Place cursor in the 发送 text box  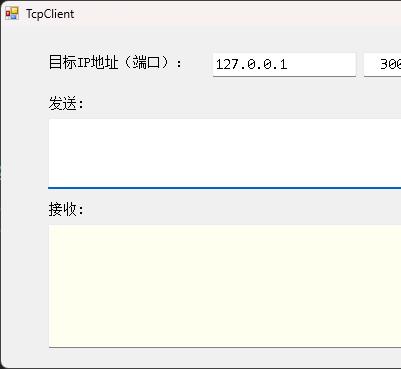pyautogui.click(x=225, y=153)
